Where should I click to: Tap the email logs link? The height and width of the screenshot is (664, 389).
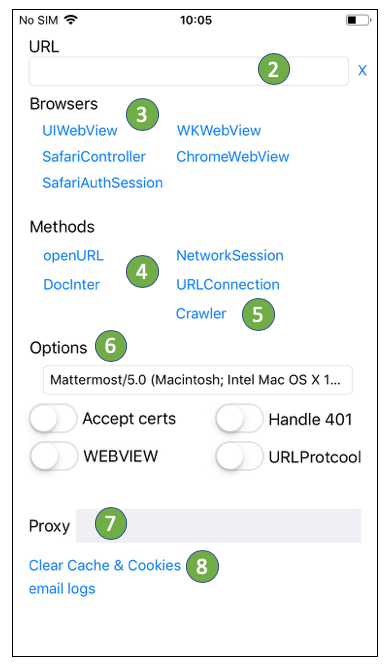[x=62, y=589]
